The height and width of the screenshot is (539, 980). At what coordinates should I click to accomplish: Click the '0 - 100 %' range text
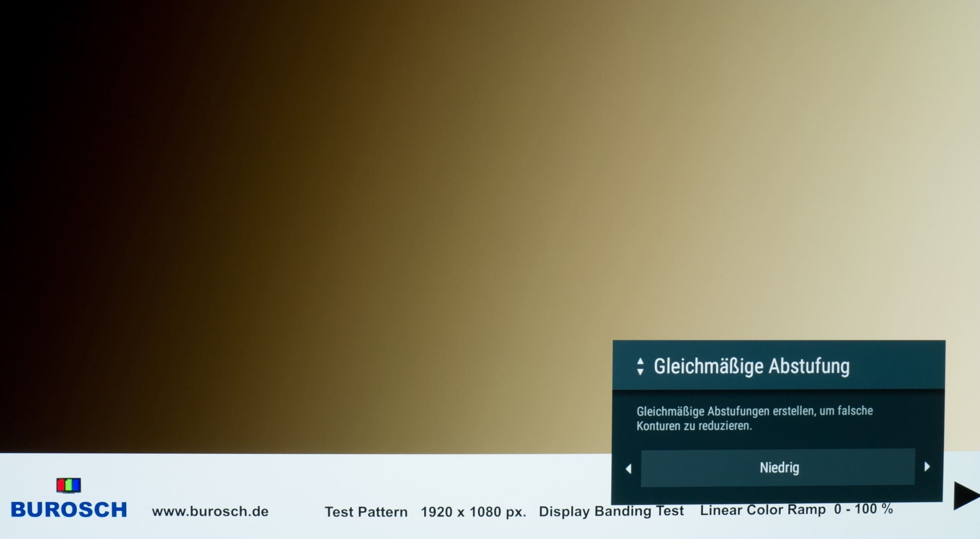click(863, 509)
